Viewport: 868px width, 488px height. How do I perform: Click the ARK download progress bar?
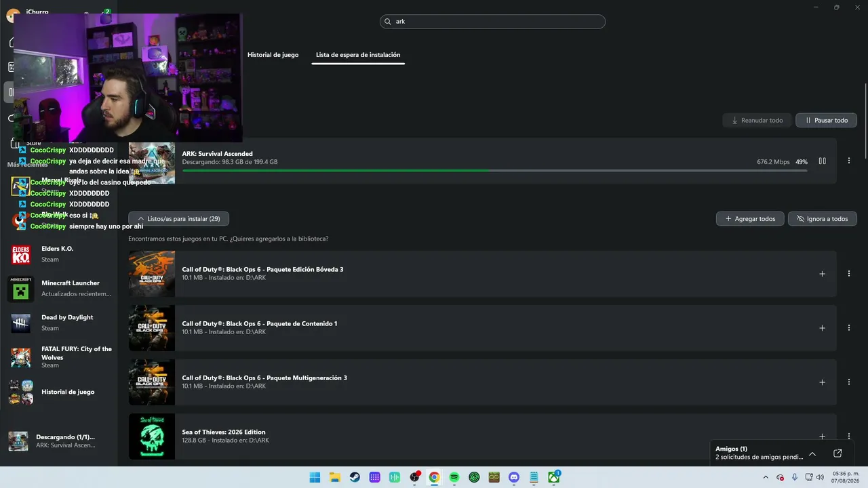[x=494, y=170]
